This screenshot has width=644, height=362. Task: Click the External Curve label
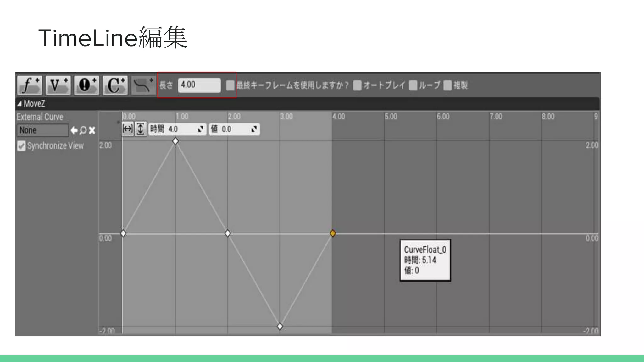[x=40, y=117]
